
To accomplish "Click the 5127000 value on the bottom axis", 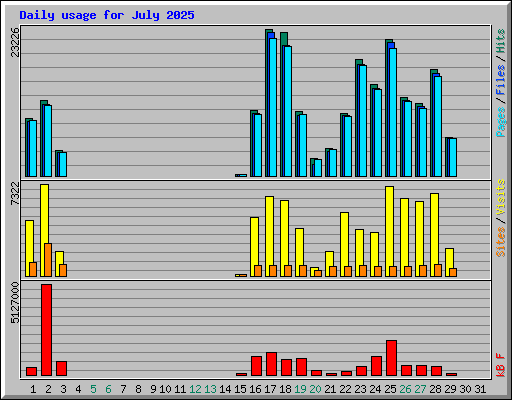I will (15, 303).
